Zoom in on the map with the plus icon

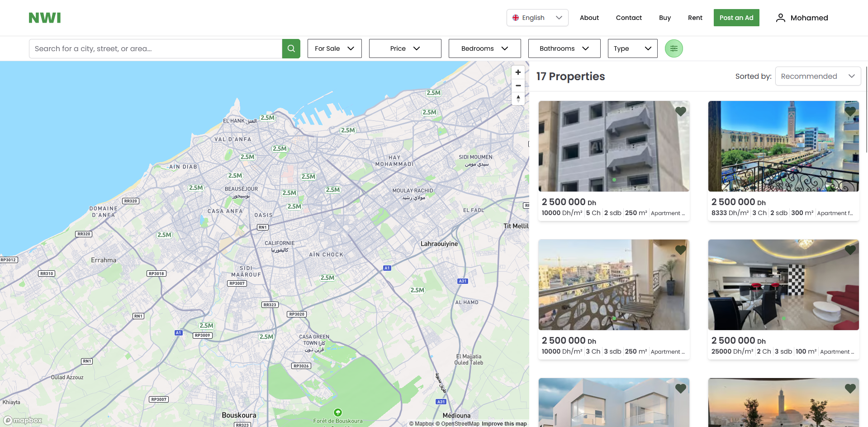[x=517, y=72]
